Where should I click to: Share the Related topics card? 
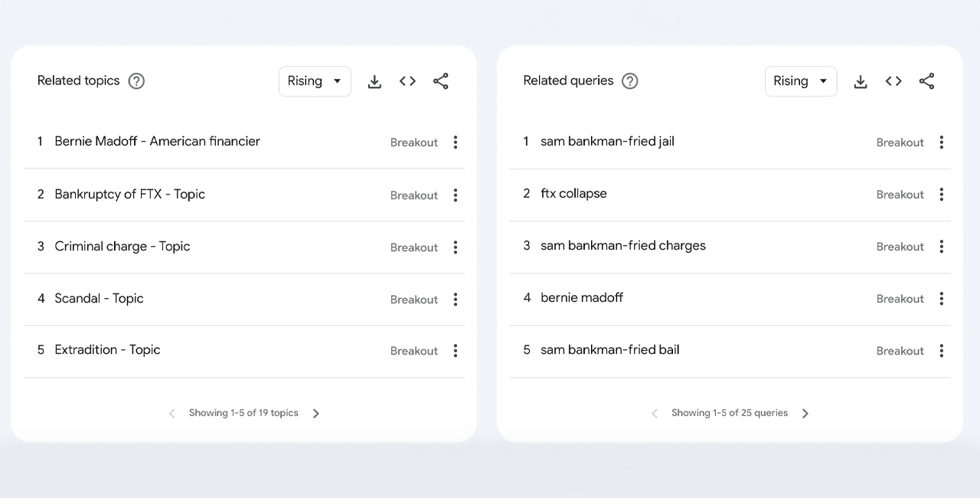pyautogui.click(x=441, y=81)
